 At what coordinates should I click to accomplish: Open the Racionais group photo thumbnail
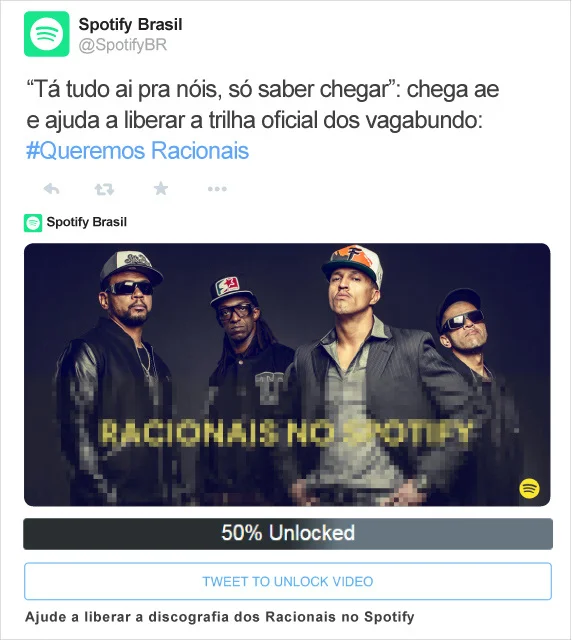287,375
